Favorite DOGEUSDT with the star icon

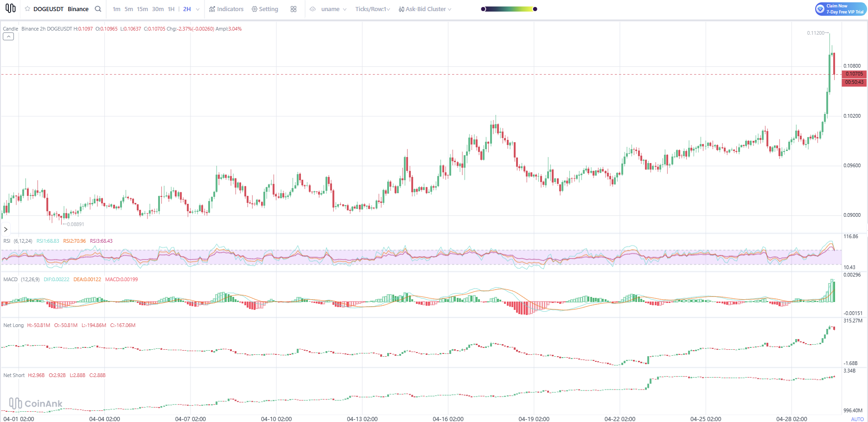pos(27,9)
